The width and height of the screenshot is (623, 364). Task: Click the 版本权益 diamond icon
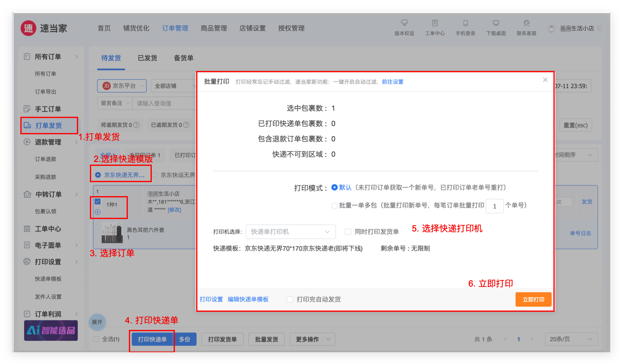coord(404,23)
